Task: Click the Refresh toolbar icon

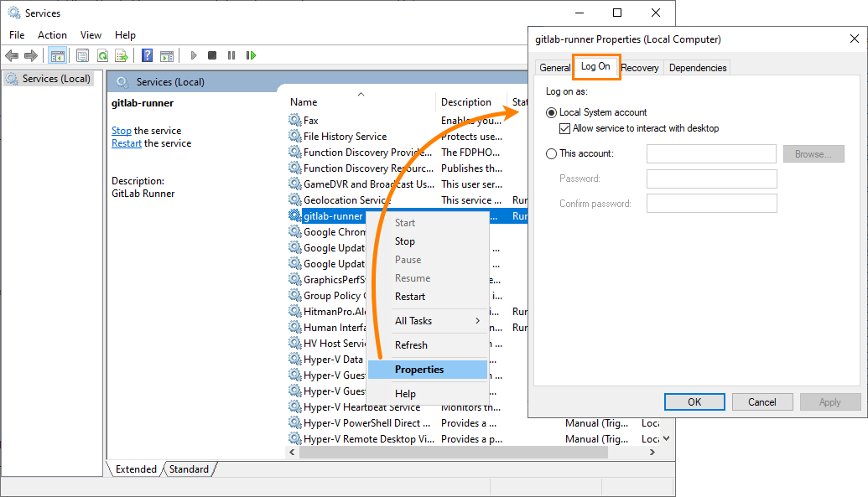Action: 102,55
